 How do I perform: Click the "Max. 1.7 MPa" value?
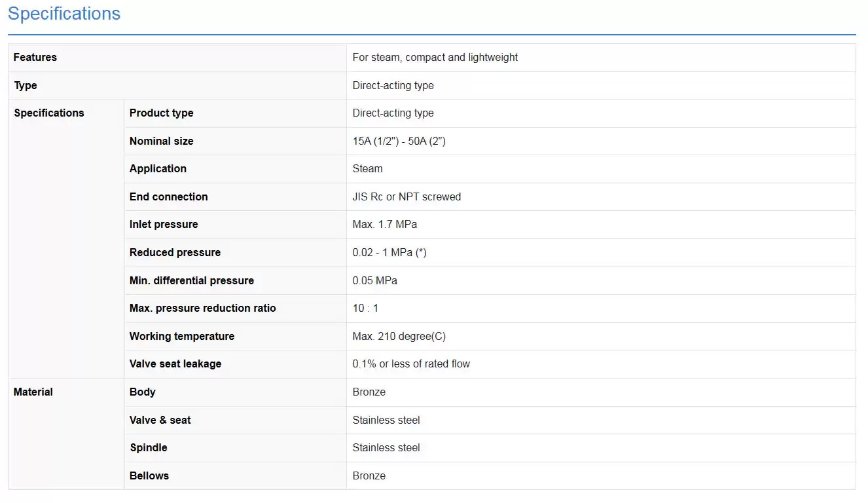[385, 225]
